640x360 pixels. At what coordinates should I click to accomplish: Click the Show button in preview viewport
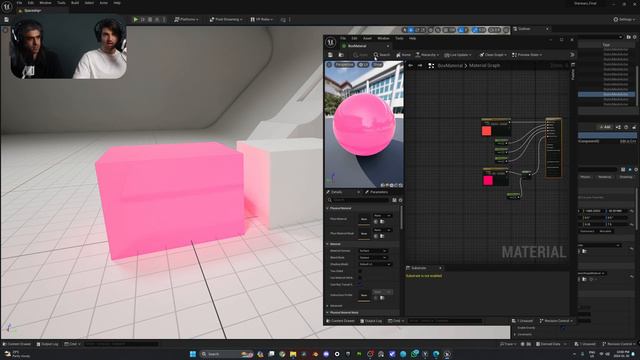pyautogui.click(x=377, y=64)
